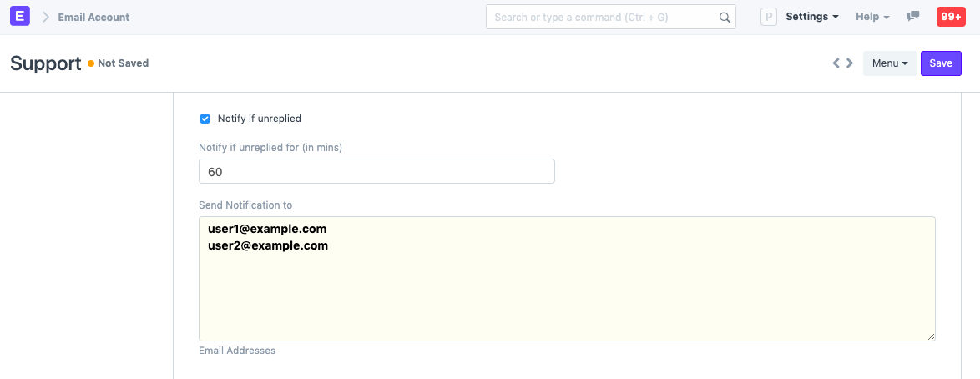This screenshot has width=980, height=379.
Task: Uncheck the Notify if unreplied checkbox
Action: pyautogui.click(x=205, y=119)
